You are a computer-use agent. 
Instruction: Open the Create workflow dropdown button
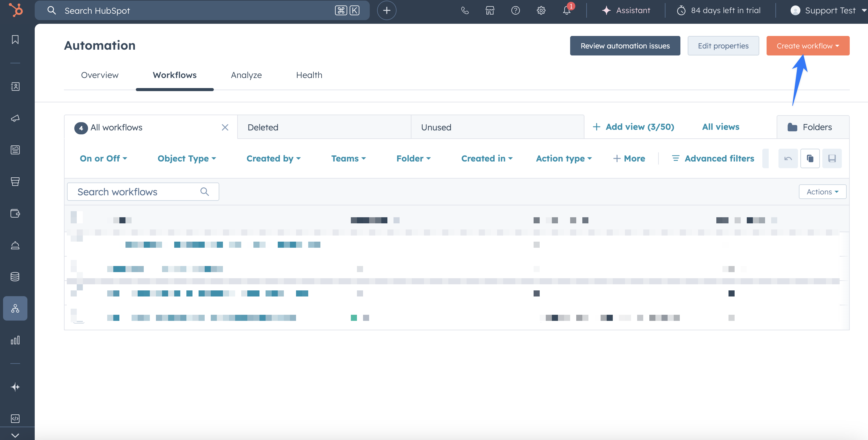point(808,46)
